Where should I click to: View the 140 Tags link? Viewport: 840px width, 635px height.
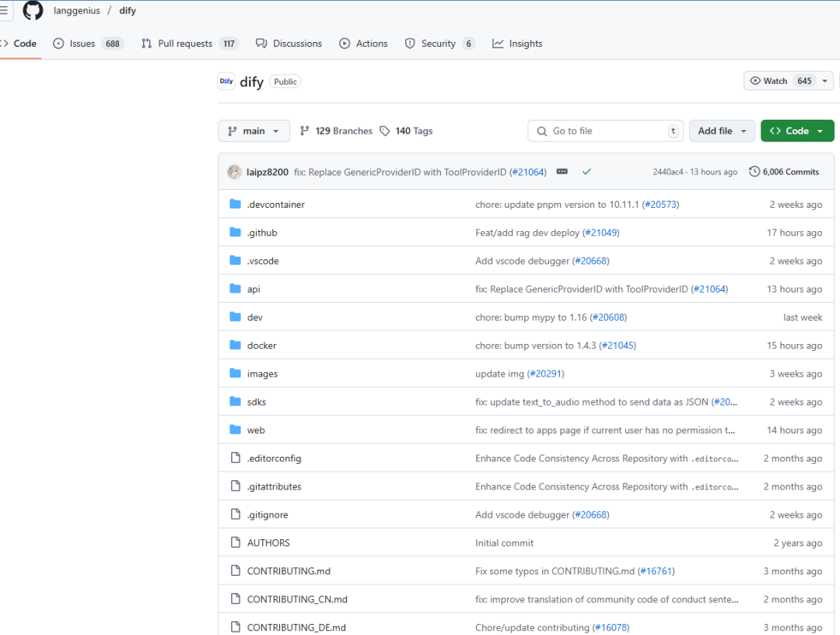406,131
